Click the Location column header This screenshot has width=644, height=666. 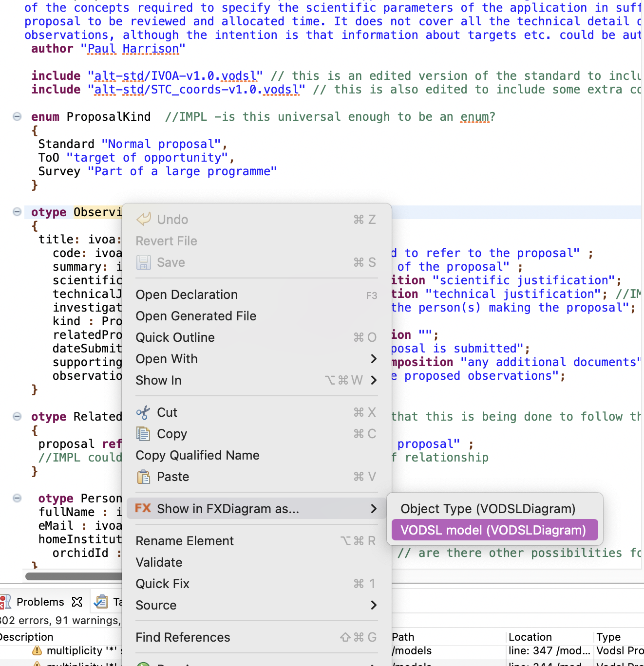[530, 637]
